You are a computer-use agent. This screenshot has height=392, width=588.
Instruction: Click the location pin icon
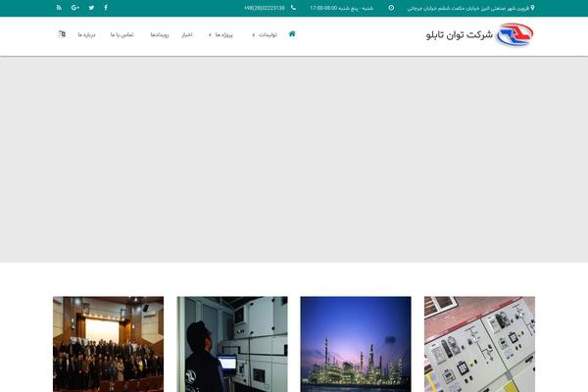click(532, 8)
